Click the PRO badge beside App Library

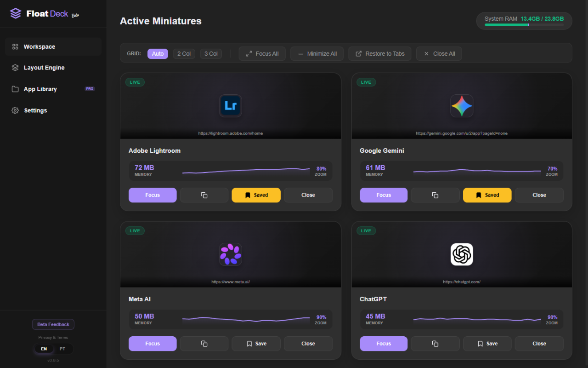tap(90, 89)
